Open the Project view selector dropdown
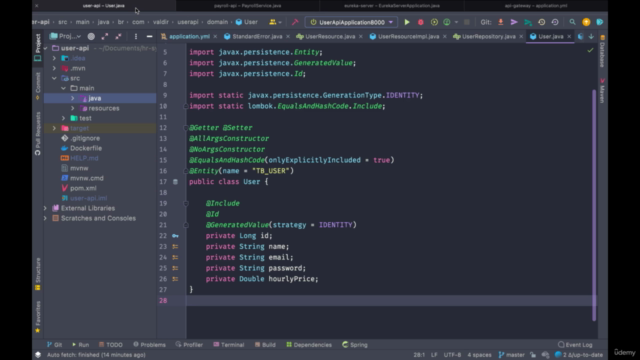The image size is (640, 360). 65,36
